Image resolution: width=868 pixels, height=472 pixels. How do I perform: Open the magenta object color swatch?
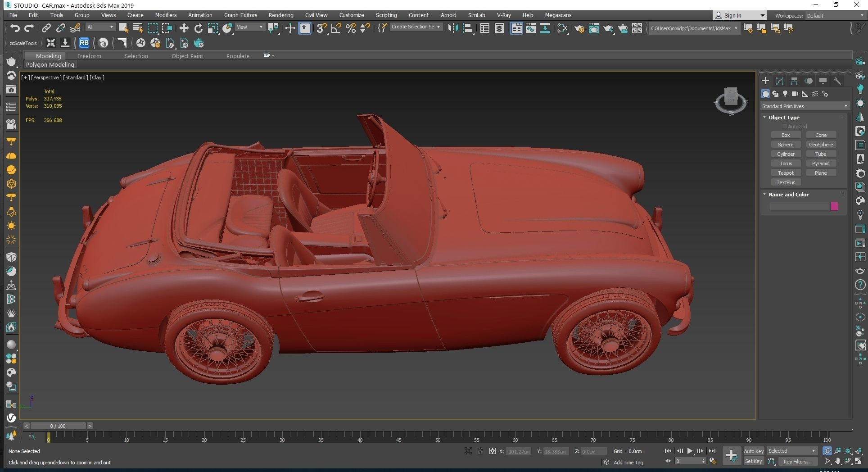tap(834, 206)
